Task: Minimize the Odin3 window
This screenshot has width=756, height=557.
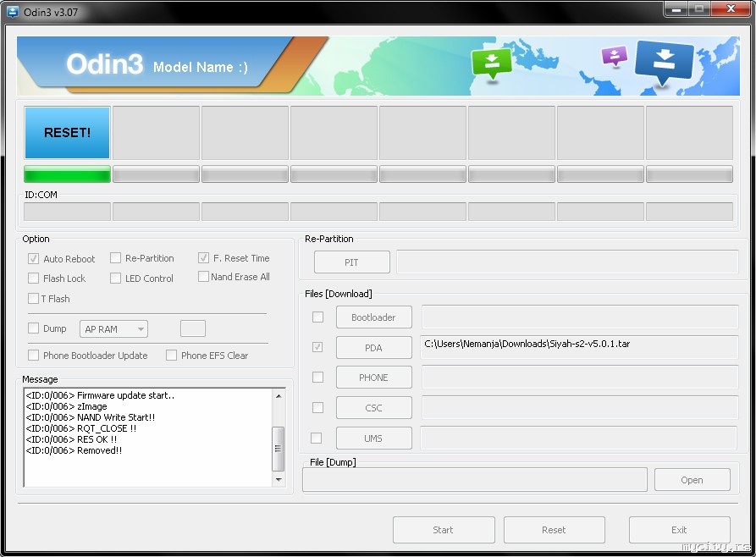Action: (676, 9)
